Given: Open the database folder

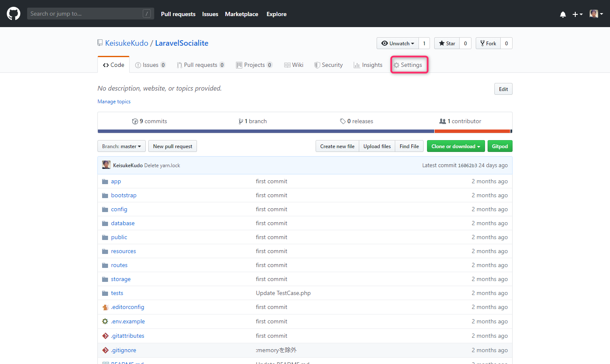Looking at the screenshot, I should pyautogui.click(x=123, y=223).
